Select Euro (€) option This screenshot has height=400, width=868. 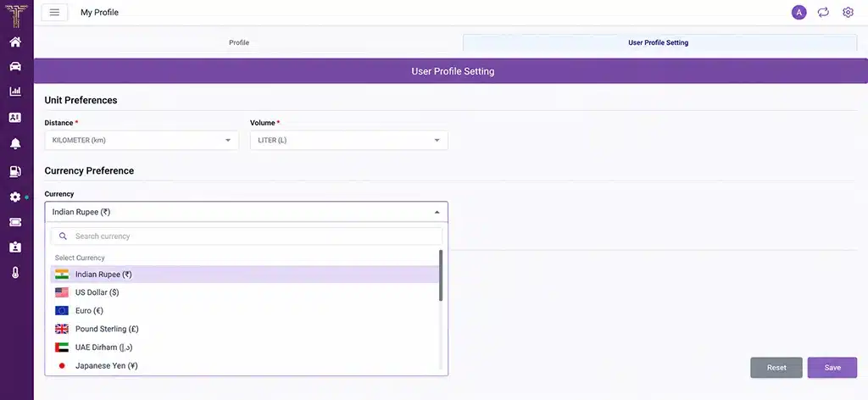(245, 311)
